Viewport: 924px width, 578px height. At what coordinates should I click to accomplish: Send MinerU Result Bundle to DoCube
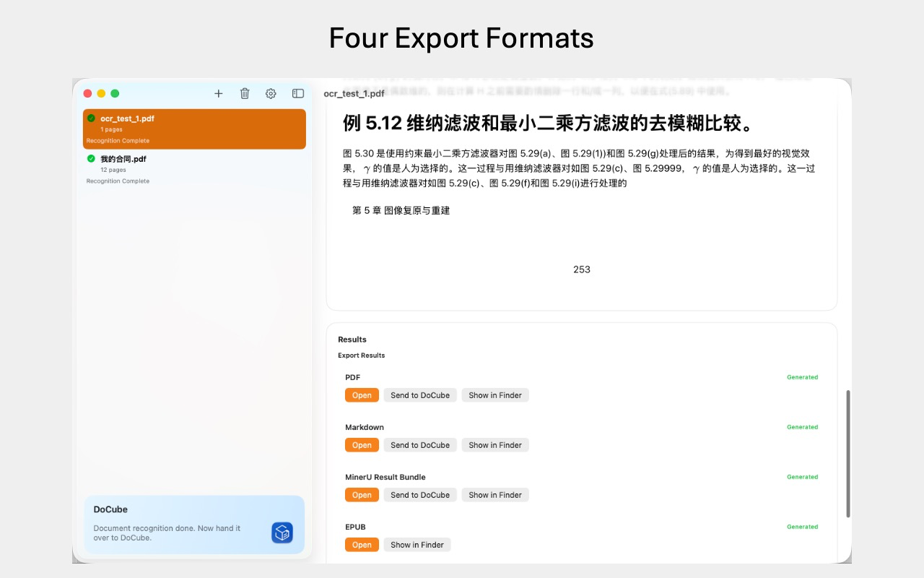click(420, 495)
